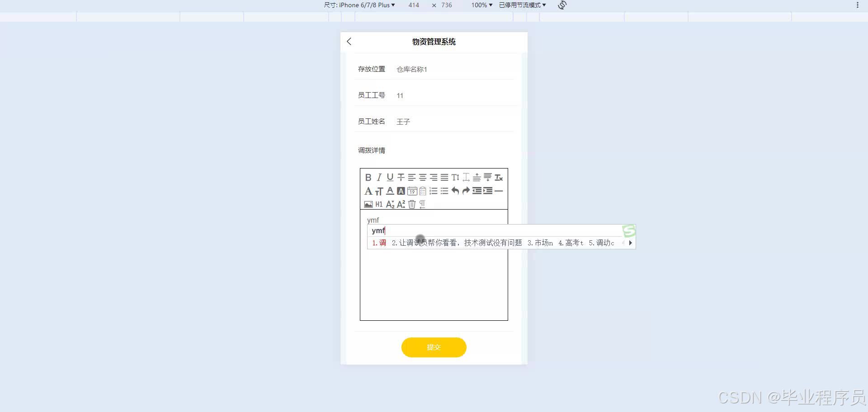Set paragraph spacing above

(x=476, y=178)
